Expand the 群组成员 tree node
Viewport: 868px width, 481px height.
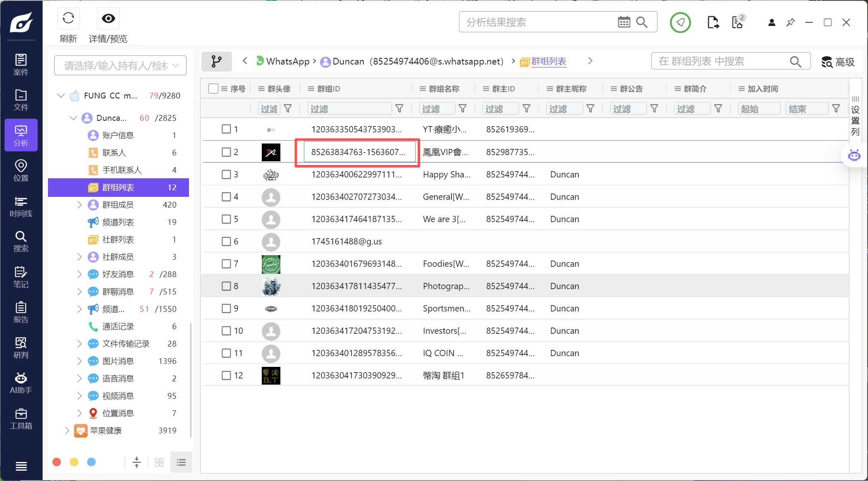[79, 205]
